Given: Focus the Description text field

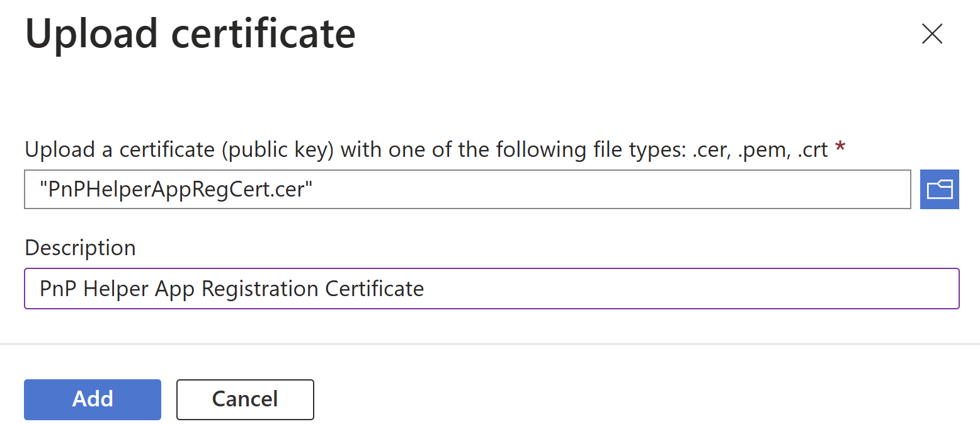Looking at the screenshot, I should (x=491, y=289).
